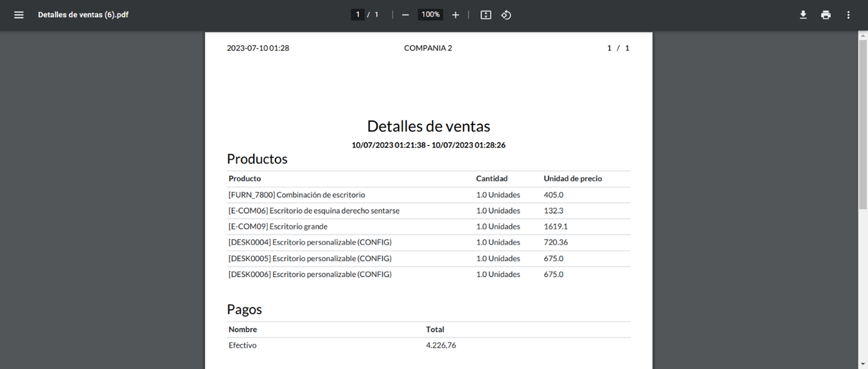This screenshot has height=369, width=868.
Task: Open the three-dot more actions menu
Action: click(848, 15)
